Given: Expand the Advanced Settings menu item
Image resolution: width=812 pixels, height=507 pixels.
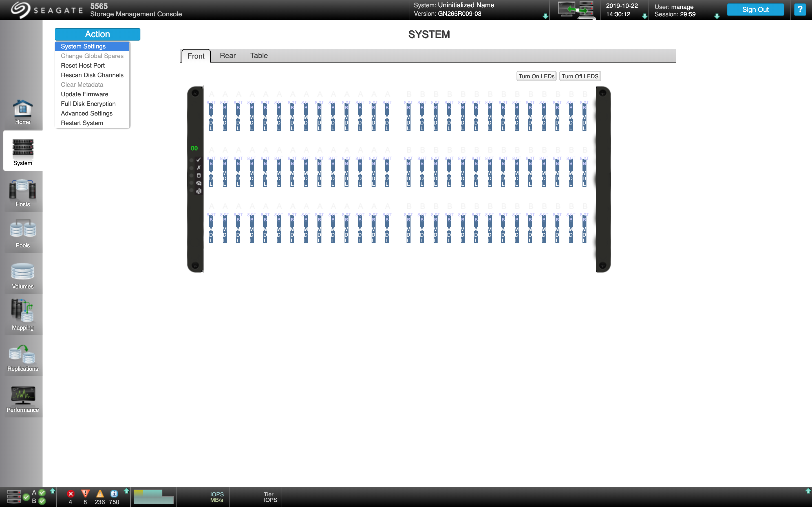Looking at the screenshot, I should tap(87, 113).
